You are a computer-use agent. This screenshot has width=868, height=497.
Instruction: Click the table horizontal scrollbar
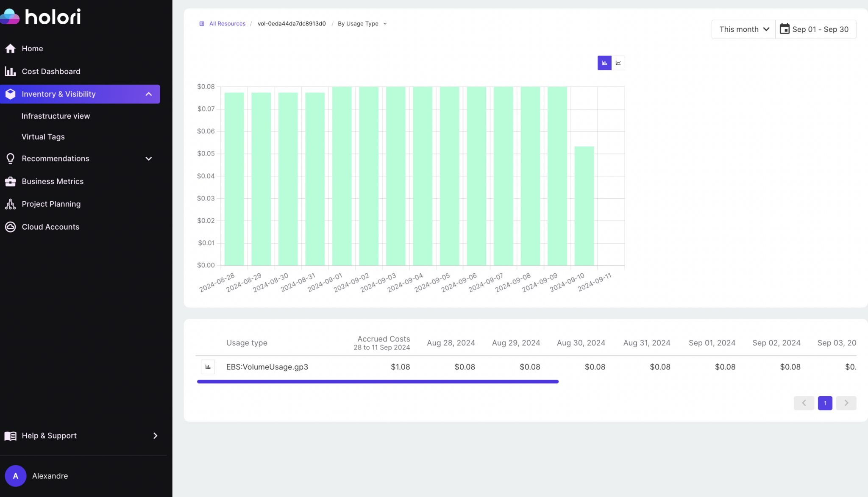click(x=377, y=382)
